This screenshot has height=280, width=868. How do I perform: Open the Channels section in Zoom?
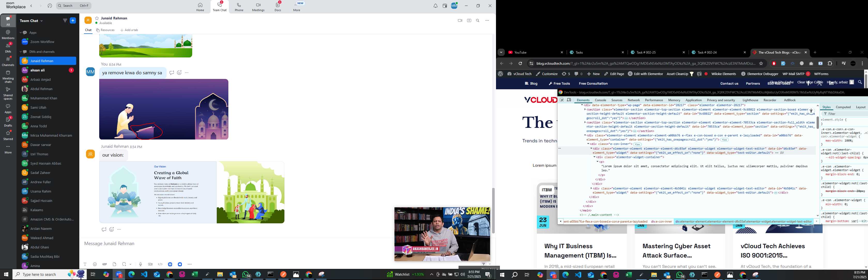pos(8,61)
